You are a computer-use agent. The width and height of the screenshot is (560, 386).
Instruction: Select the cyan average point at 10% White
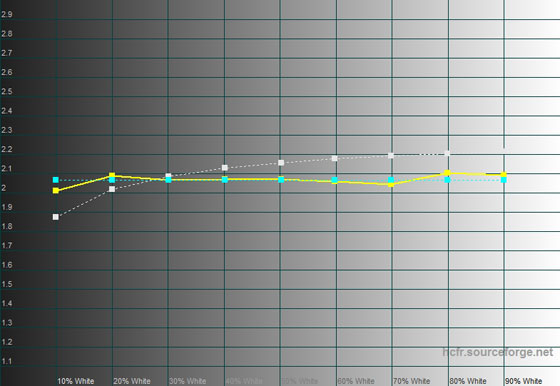pos(56,180)
